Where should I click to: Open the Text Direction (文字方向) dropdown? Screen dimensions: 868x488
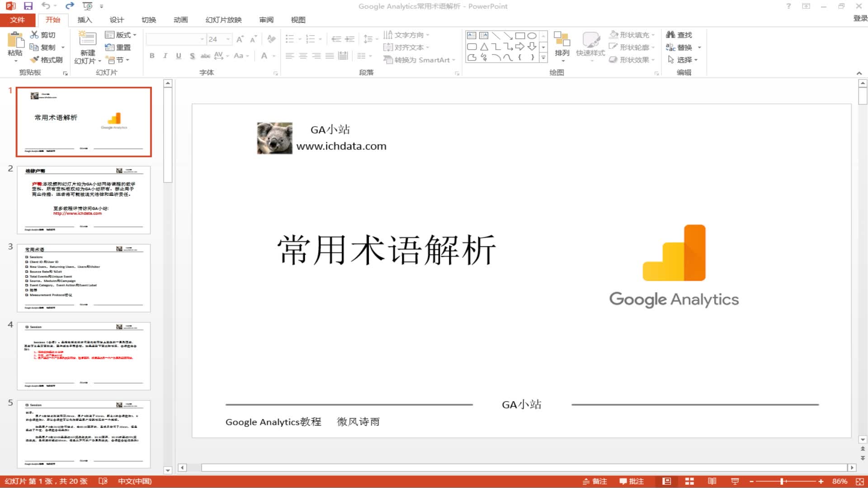406,35
